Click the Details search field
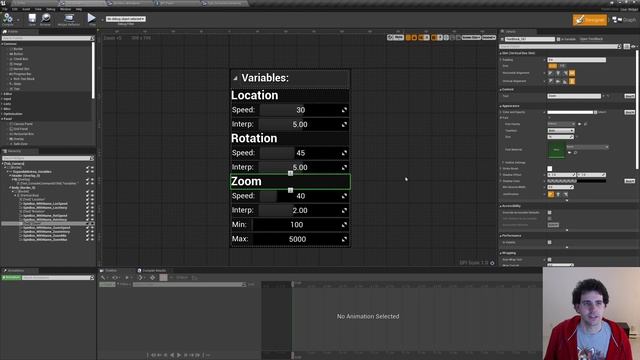Image resolution: width=640 pixels, height=360 pixels. [x=560, y=47]
